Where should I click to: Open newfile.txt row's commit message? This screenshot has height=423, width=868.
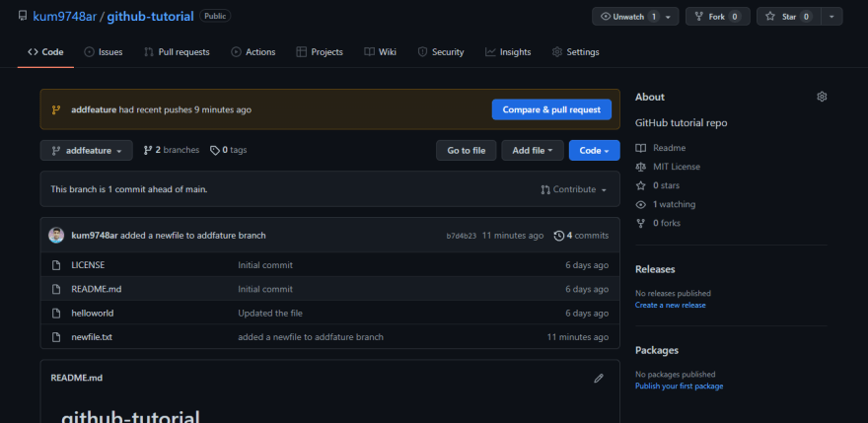point(311,336)
